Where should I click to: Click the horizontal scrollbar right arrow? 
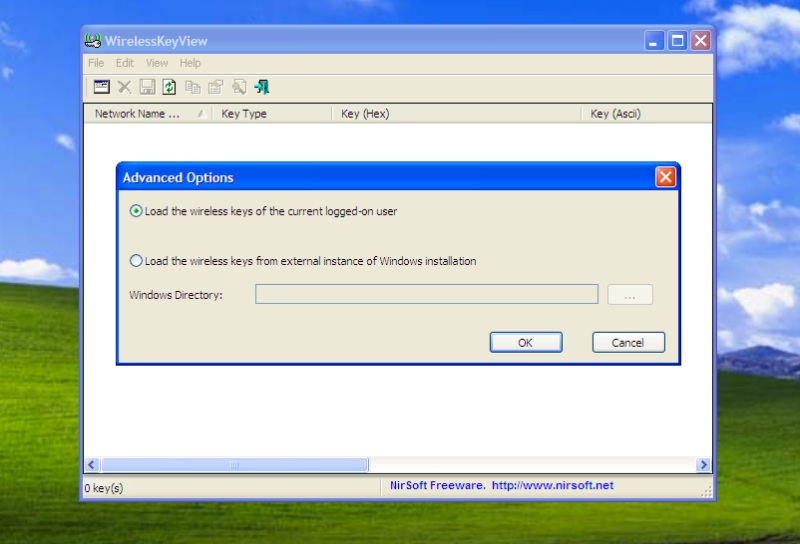703,465
